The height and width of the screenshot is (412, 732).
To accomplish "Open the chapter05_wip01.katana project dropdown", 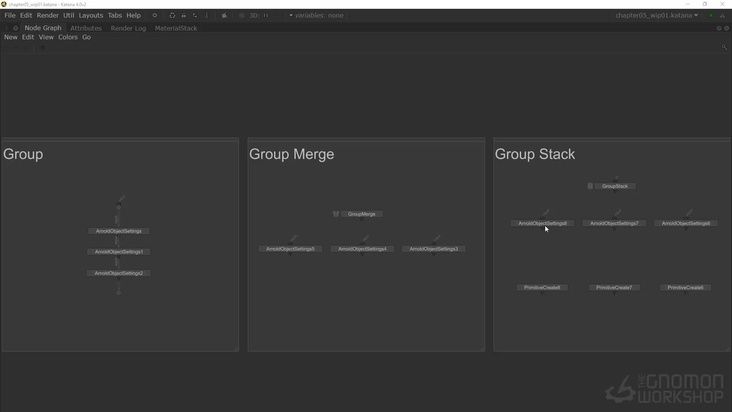I will coord(656,15).
